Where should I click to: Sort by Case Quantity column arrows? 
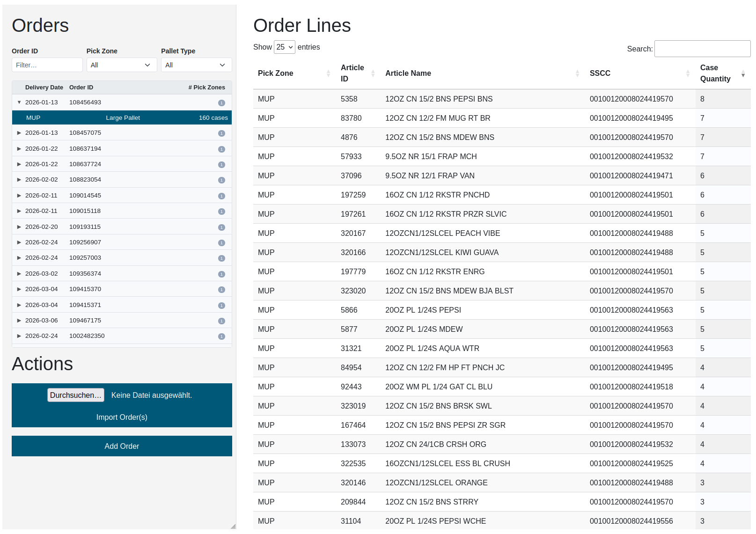743,73
